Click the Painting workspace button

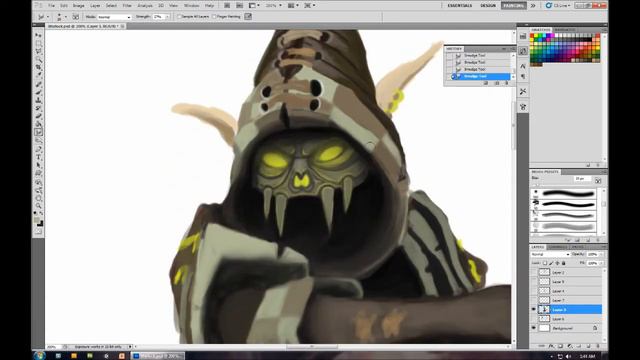pos(514,6)
